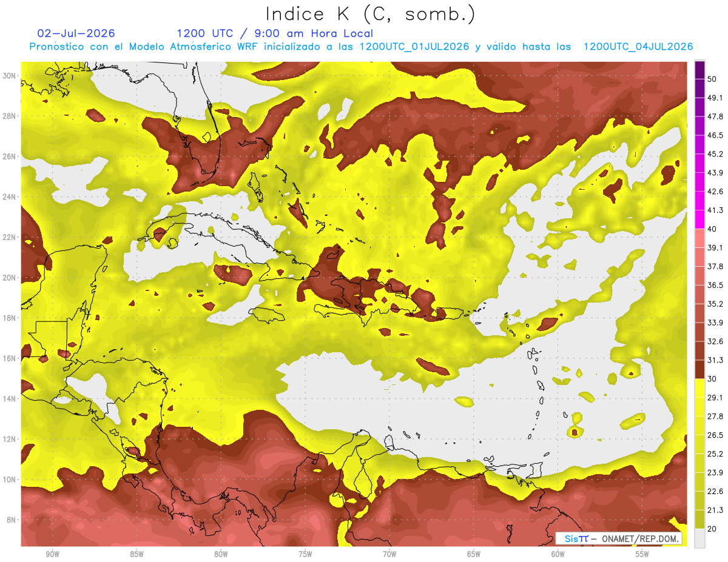Select the "32.6" color bar label
This screenshot has height=562, width=728.
click(x=715, y=341)
